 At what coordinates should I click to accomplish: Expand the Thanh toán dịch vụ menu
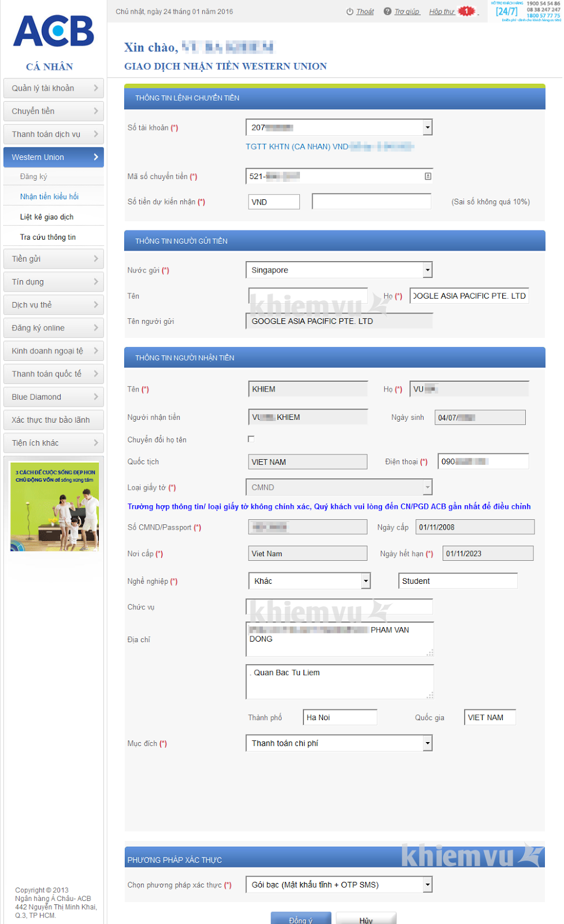(x=54, y=134)
